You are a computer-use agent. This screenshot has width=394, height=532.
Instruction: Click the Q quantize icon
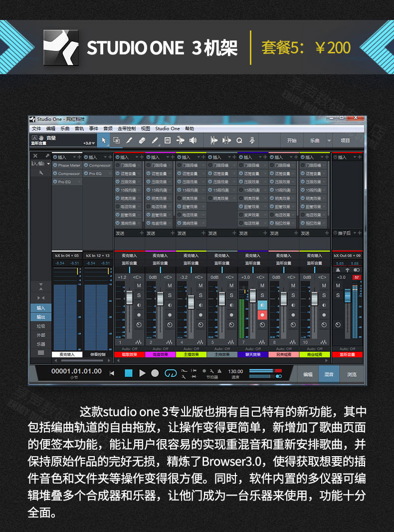pos(239,140)
